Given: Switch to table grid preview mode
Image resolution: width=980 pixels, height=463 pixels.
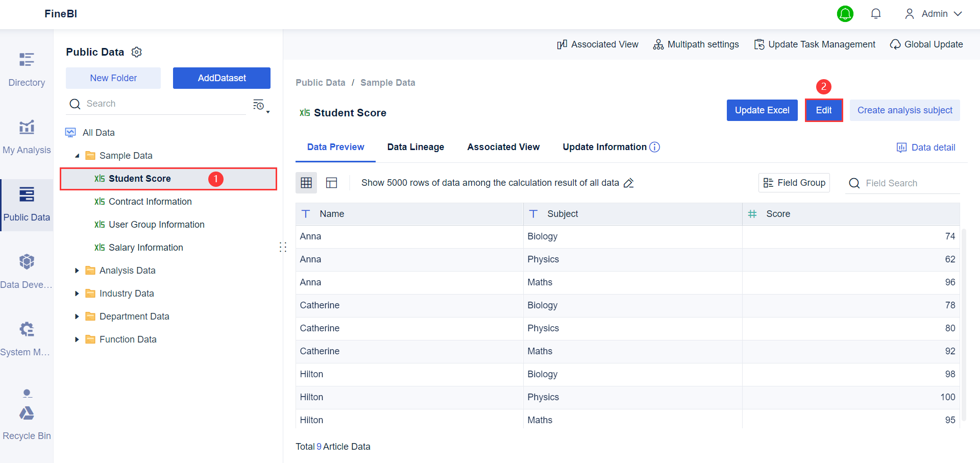Looking at the screenshot, I should (x=306, y=183).
